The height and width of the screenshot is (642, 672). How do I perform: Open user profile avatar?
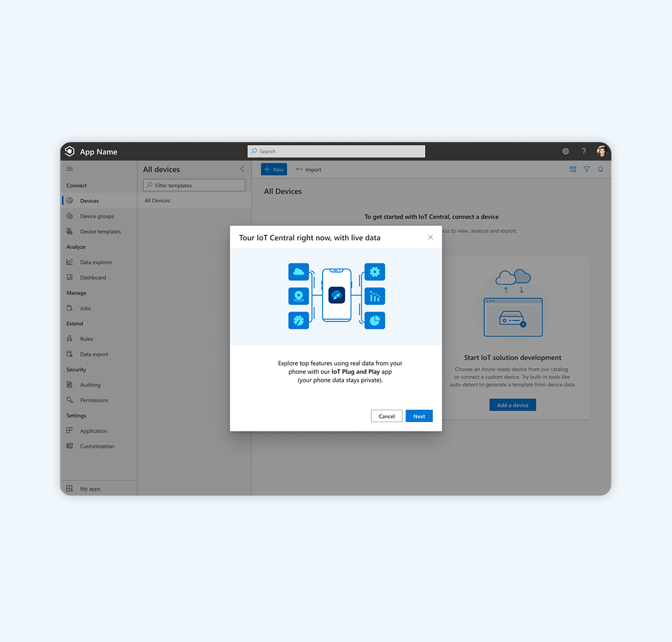coord(601,152)
